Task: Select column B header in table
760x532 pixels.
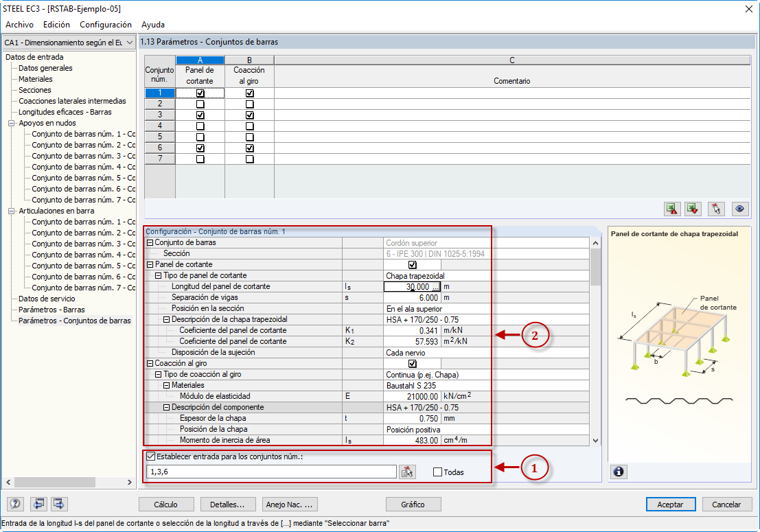Action: (249, 60)
